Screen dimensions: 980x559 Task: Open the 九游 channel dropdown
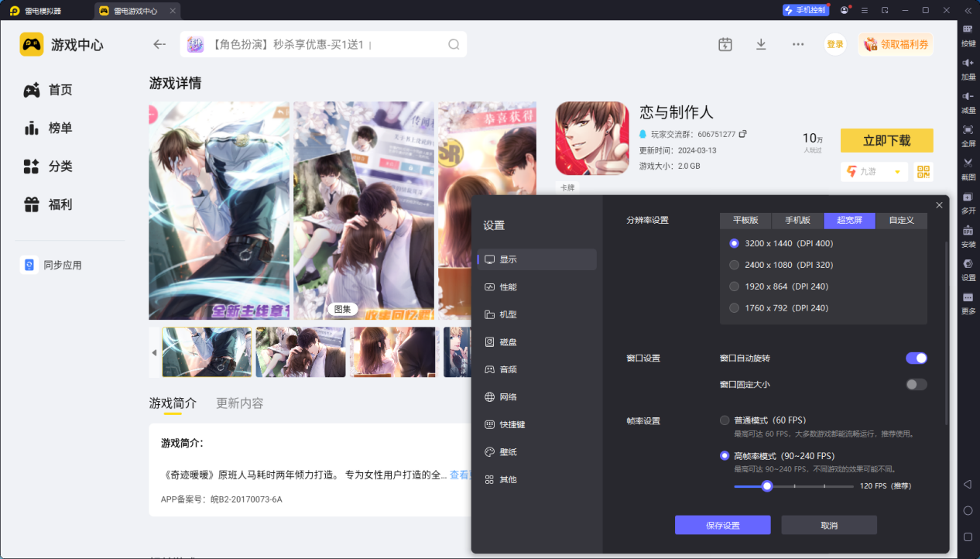click(874, 171)
